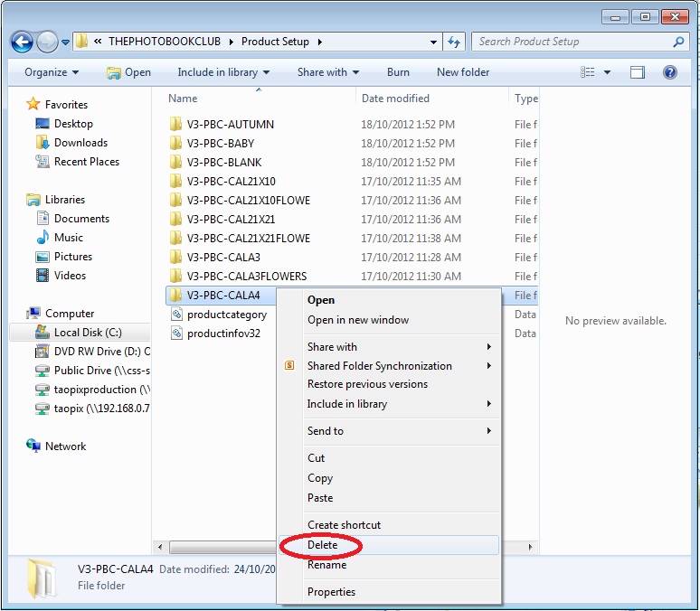Click the Forward navigation arrow
Image resolution: width=700 pixels, height=611 pixels.
pos(47,42)
